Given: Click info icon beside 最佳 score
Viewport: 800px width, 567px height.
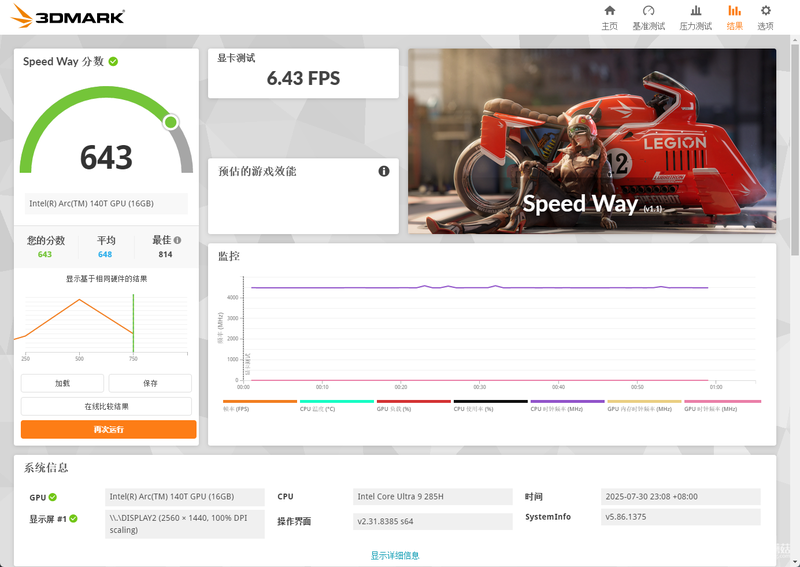Looking at the screenshot, I should click(x=178, y=240).
